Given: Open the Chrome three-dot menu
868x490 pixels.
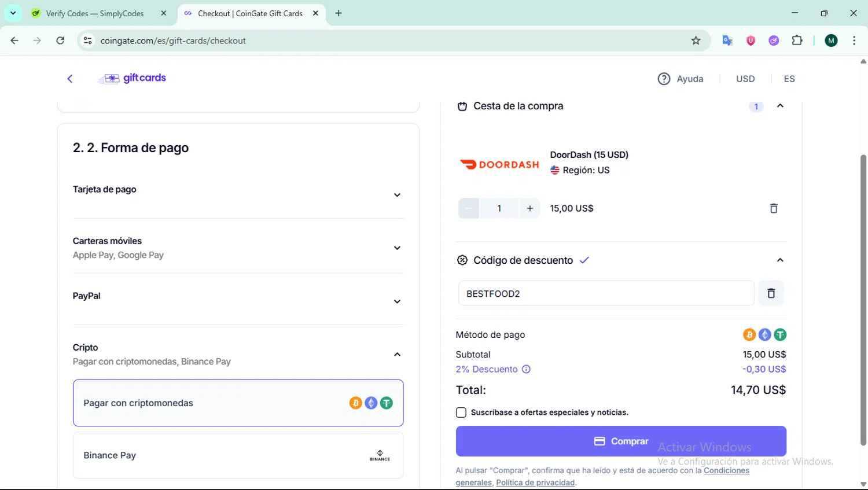Looking at the screenshot, I should click(854, 40).
